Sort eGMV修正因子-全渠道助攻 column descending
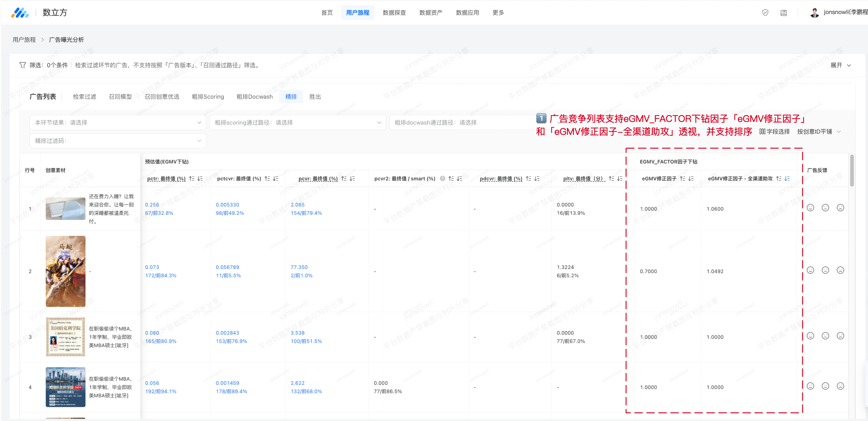868x421 pixels. click(787, 179)
